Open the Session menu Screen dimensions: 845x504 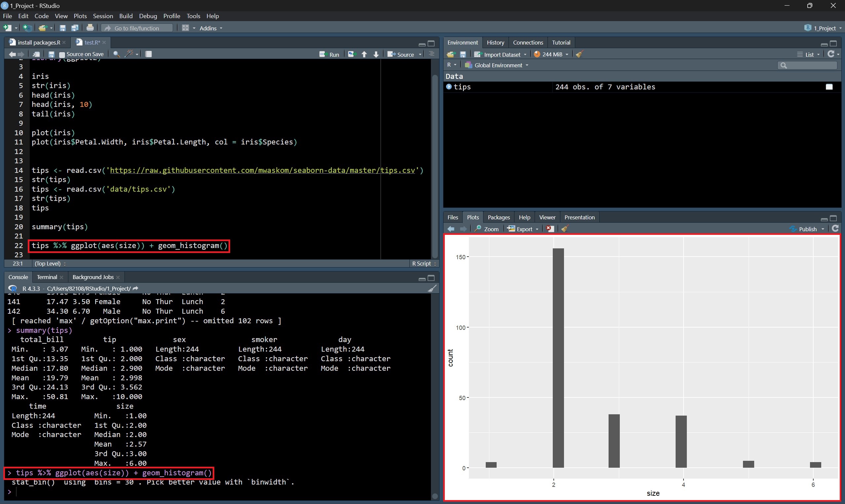pos(103,16)
